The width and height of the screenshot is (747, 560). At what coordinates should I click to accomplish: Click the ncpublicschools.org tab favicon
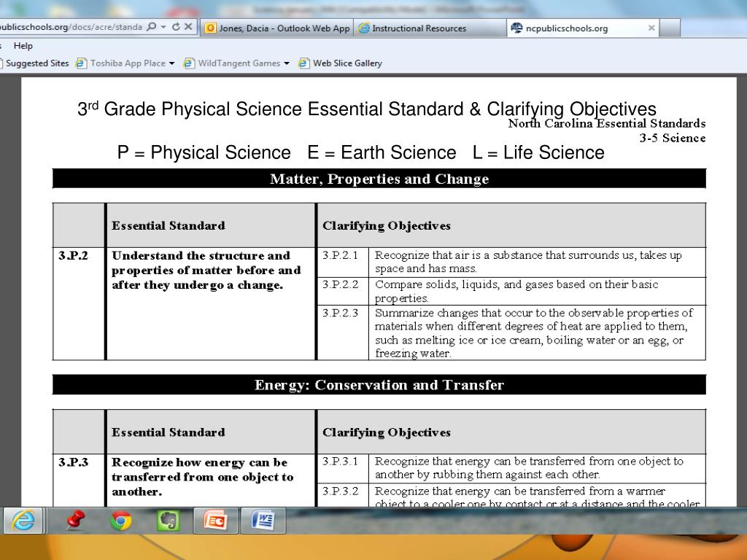[x=516, y=28]
